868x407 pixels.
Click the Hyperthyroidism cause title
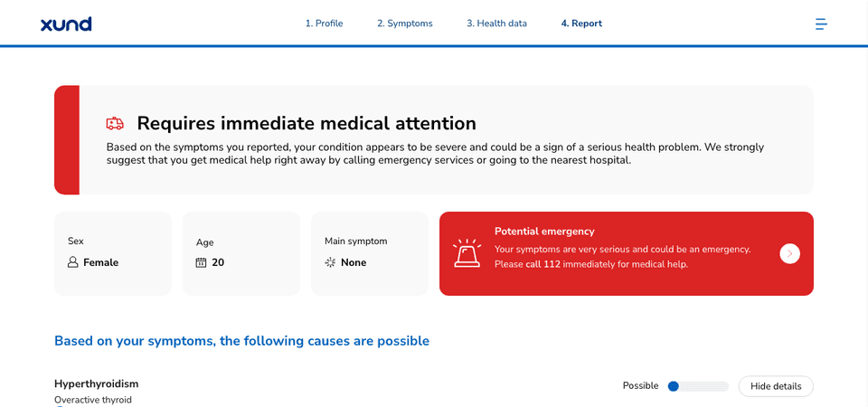[97, 383]
